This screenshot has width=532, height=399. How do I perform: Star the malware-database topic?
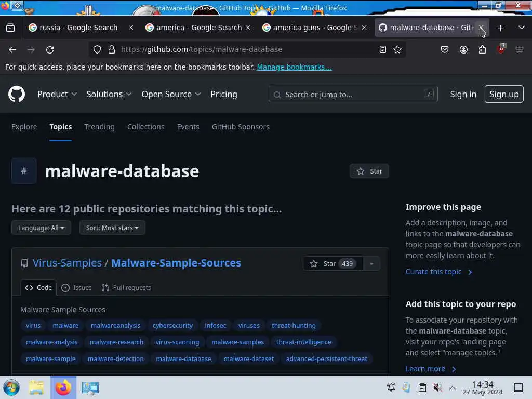369,171
